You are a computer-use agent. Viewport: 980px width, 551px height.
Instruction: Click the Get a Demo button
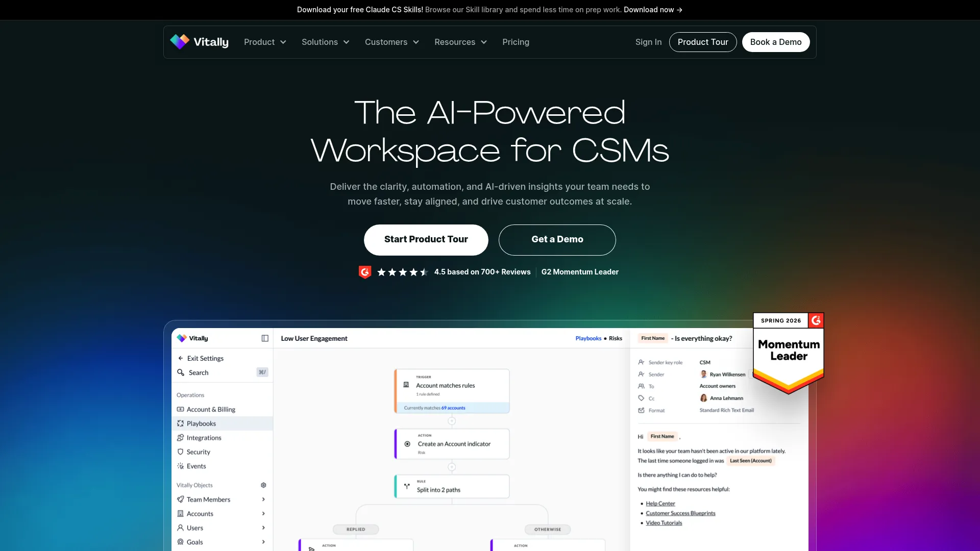pos(557,240)
